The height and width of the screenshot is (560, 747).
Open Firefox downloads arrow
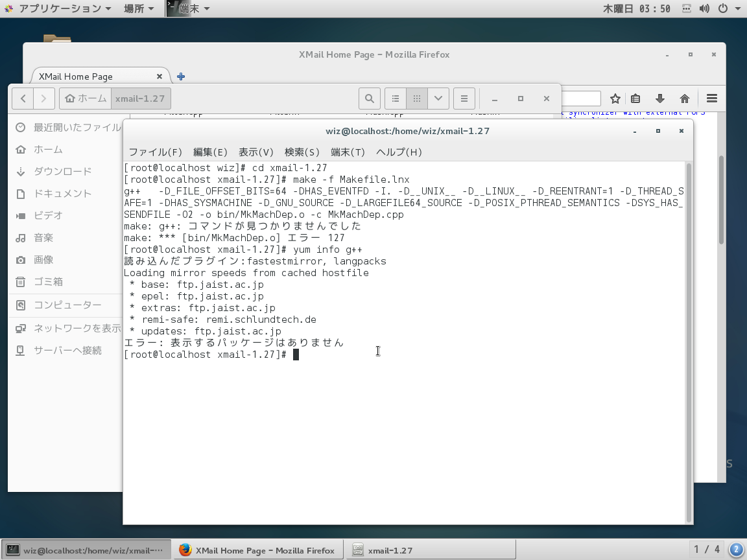660,99
